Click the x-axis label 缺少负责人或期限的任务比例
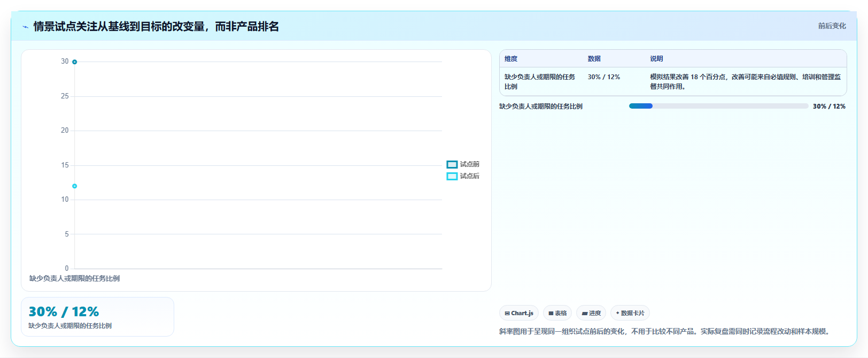Image resolution: width=868 pixels, height=358 pixels. tap(74, 278)
